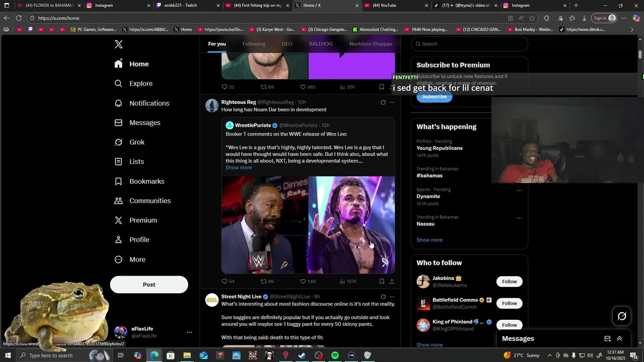Image resolution: width=644 pixels, height=362 pixels.
Task: Follow Jakobina
Action: click(509, 282)
